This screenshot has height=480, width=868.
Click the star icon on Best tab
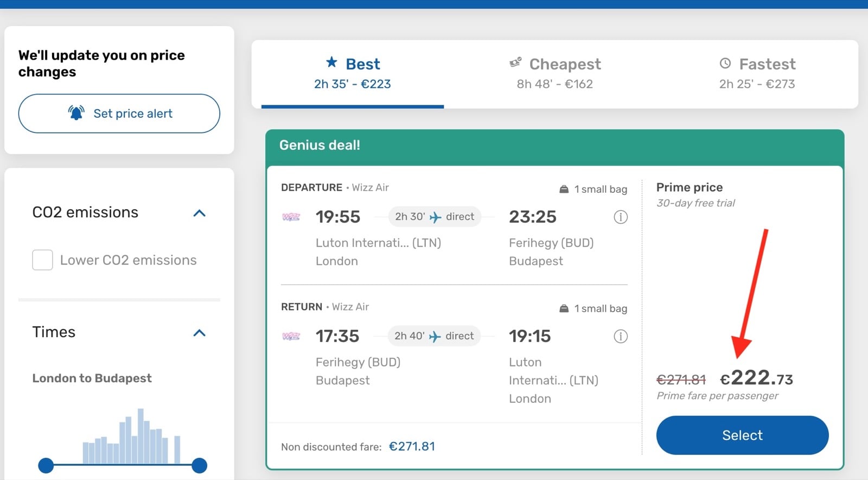pos(331,62)
